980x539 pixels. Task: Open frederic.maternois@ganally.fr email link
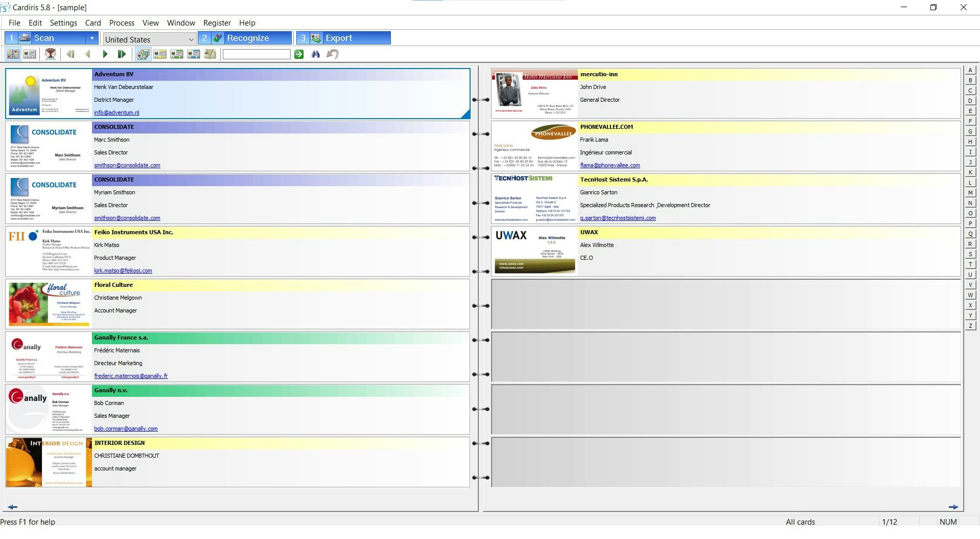(x=131, y=376)
